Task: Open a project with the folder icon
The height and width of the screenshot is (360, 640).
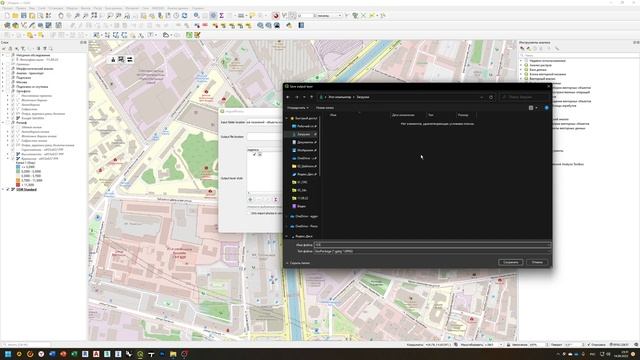Action: (x=15, y=16)
